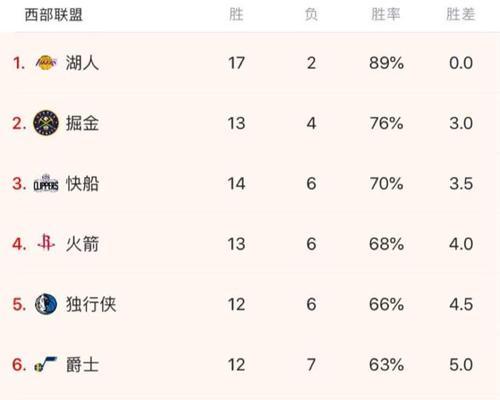Click the 89% win rate of 湖人
500x400 pixels.
[x=386, y=63]
